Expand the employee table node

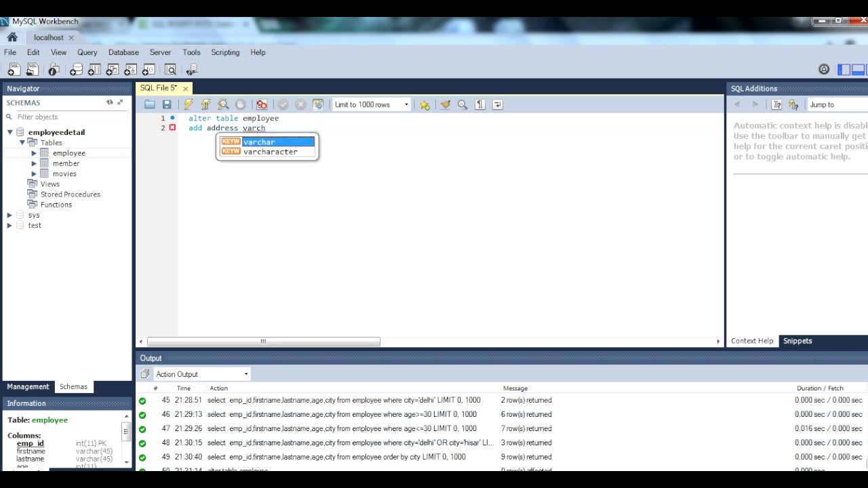click(x=34, y=153)
